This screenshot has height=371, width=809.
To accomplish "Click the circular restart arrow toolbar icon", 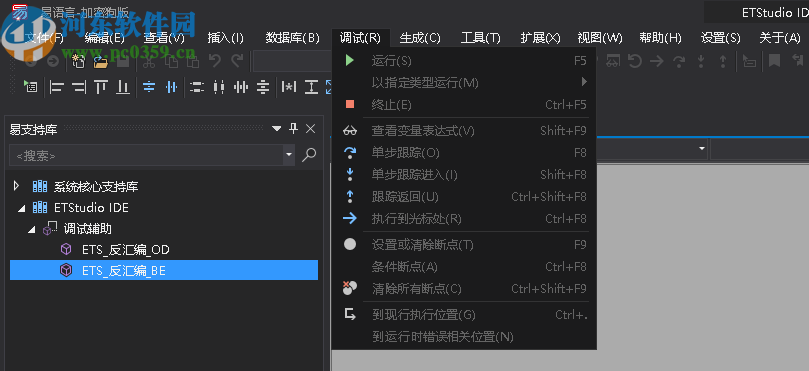I will [635, 61].
